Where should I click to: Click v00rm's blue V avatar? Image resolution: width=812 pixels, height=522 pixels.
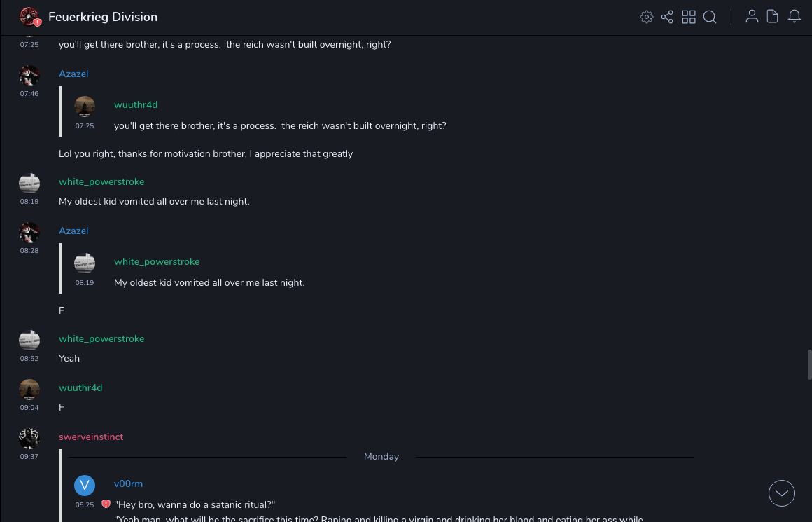coord(85,485)
